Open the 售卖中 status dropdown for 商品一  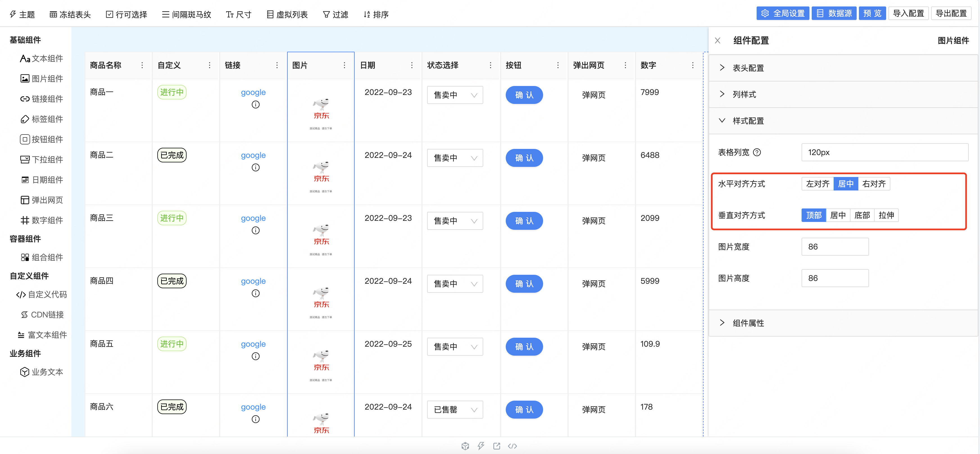pyautogui.click(x=455, y=95)
